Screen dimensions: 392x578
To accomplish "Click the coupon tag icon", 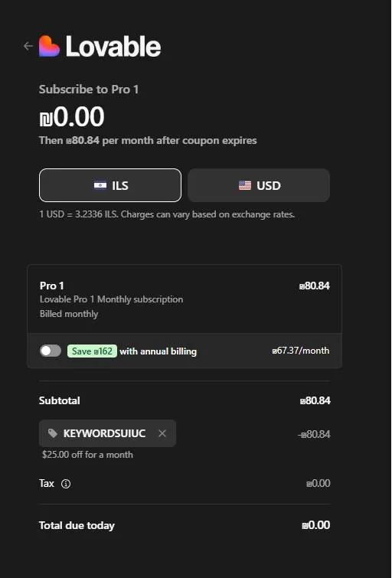I will click(x=53, y=433).
